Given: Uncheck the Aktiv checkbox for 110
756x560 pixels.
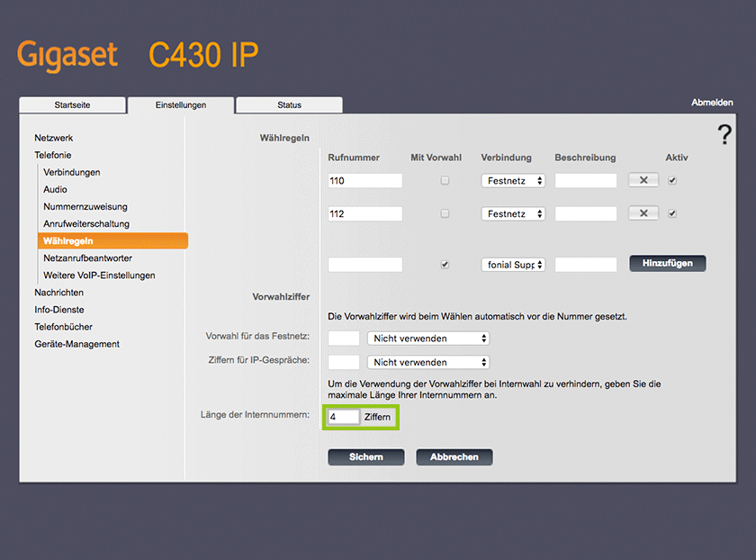Looking at the screenshot, I should (x=672, y=181).
